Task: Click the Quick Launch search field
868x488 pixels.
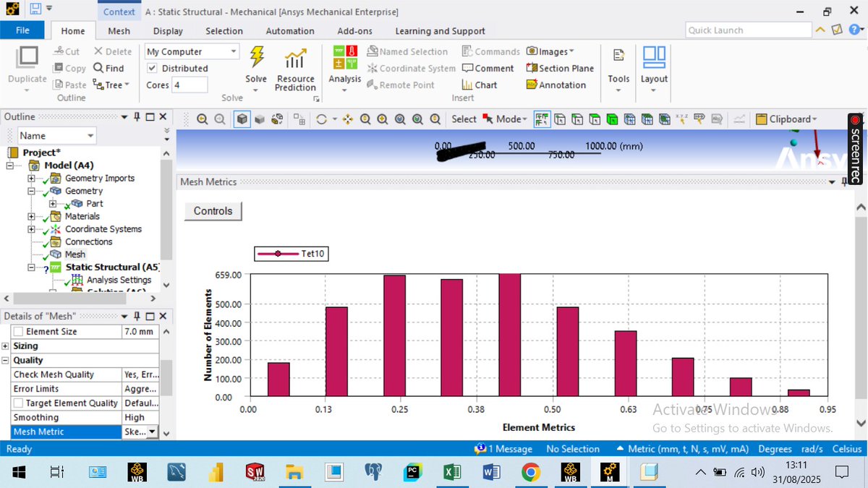Action: 749,30
